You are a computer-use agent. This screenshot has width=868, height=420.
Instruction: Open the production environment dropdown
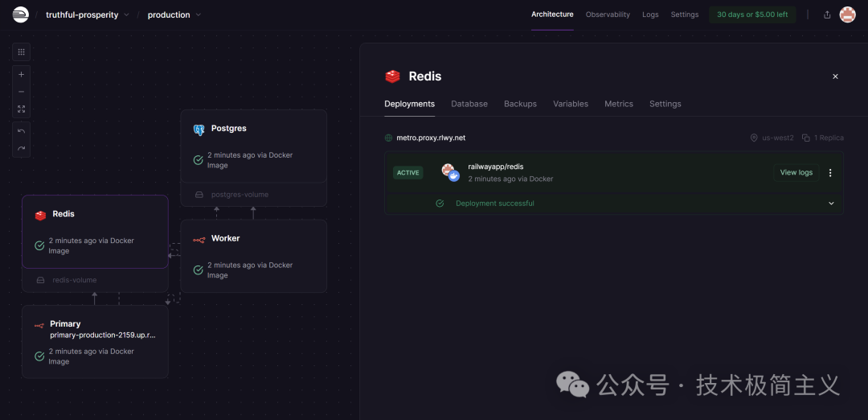(174, 15)
